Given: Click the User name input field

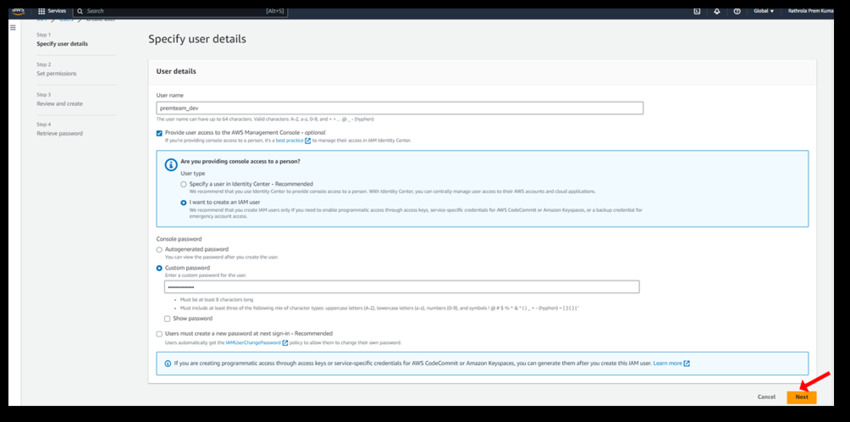Looking at the screenshot, I should click(400, 108).
